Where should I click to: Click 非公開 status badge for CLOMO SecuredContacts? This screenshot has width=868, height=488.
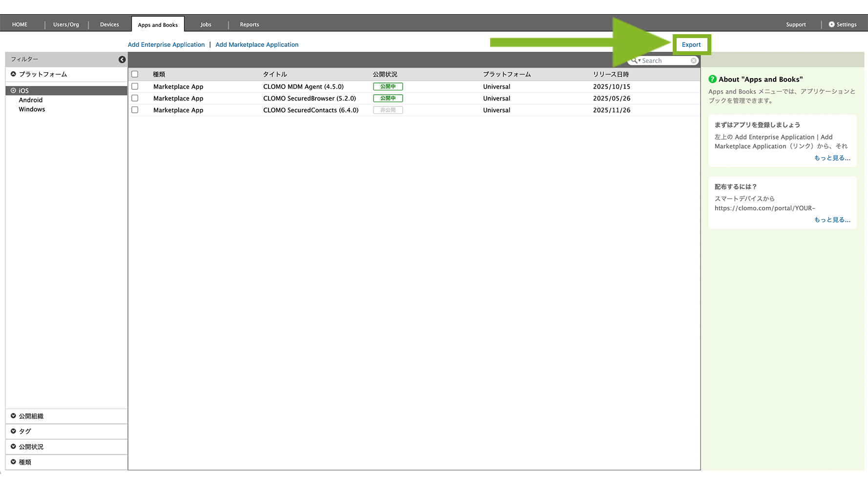(x=388, y=110)
